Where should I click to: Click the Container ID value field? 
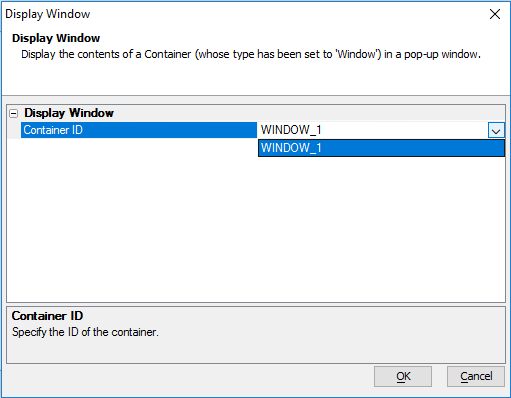[x=373, y=130]
